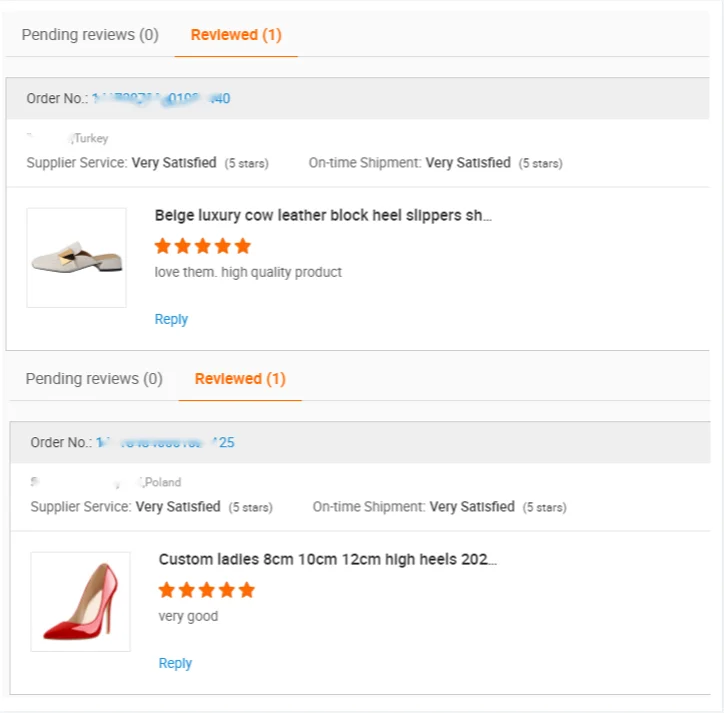Select the lower Reviewed (1) tab
Viewport: 724px width, 713px height.
coord(240,379)
